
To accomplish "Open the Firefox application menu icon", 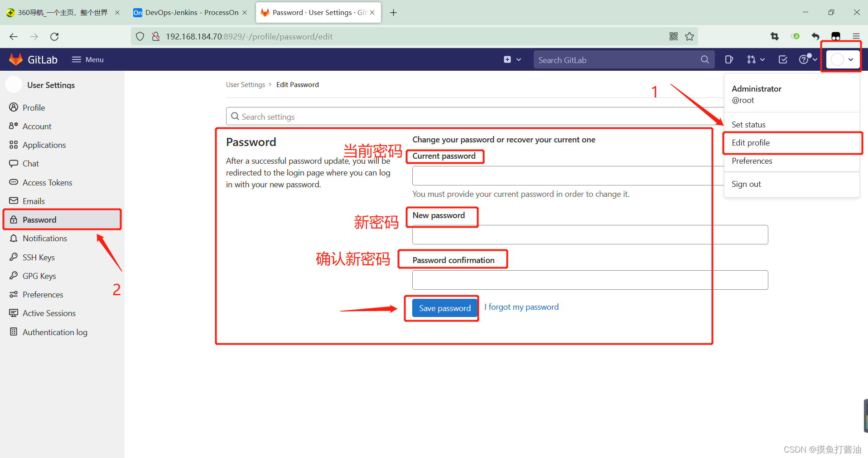I will 856,36.
